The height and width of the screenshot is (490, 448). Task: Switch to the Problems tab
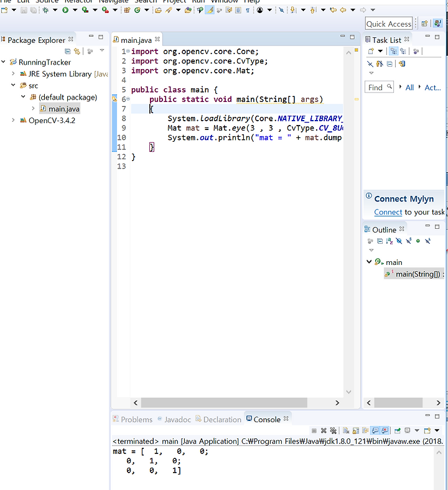point(133,419)
